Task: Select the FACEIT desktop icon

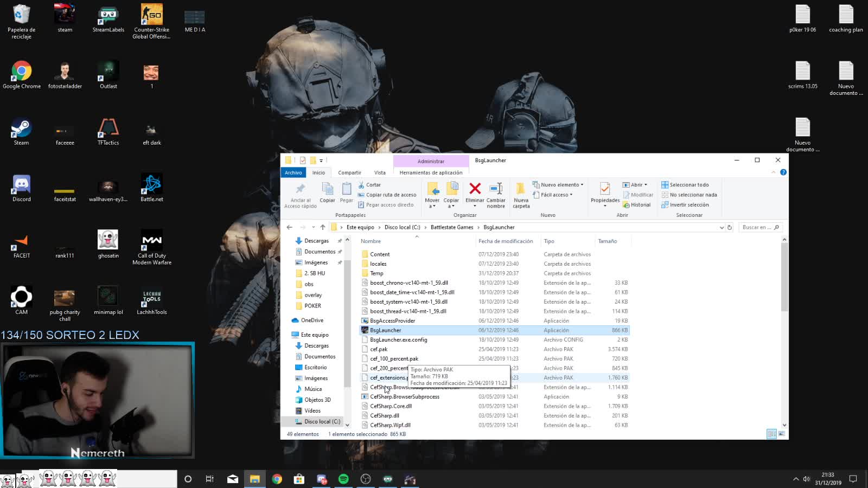Action: pos(22,245)
